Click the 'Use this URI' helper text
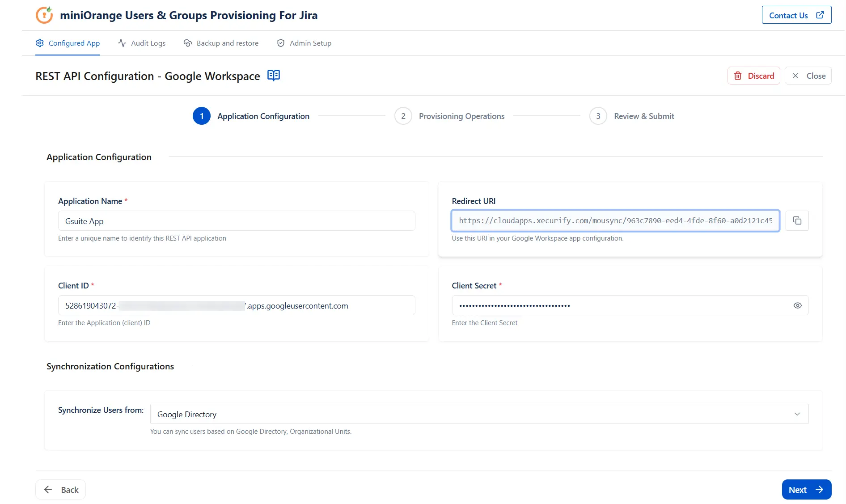 point(537,238)
